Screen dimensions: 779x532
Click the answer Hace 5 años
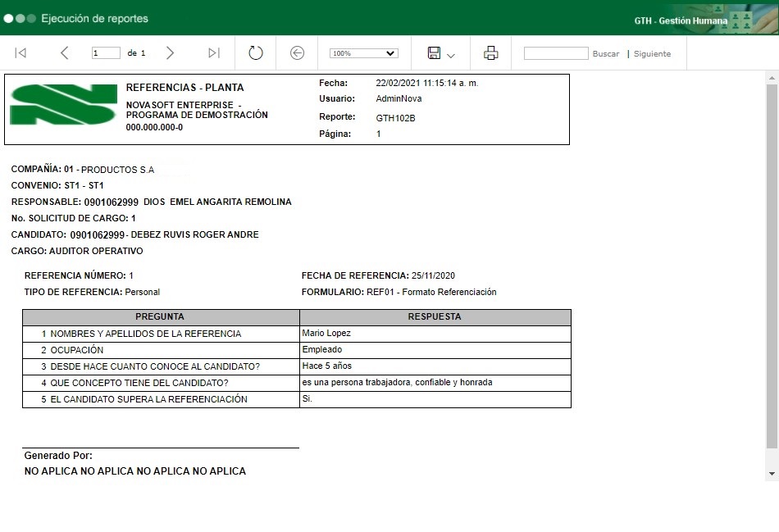(327, 366)
